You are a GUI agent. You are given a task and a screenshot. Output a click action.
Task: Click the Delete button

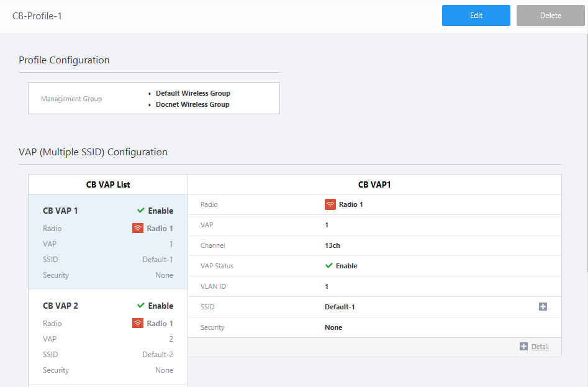(x=550, y=16)
